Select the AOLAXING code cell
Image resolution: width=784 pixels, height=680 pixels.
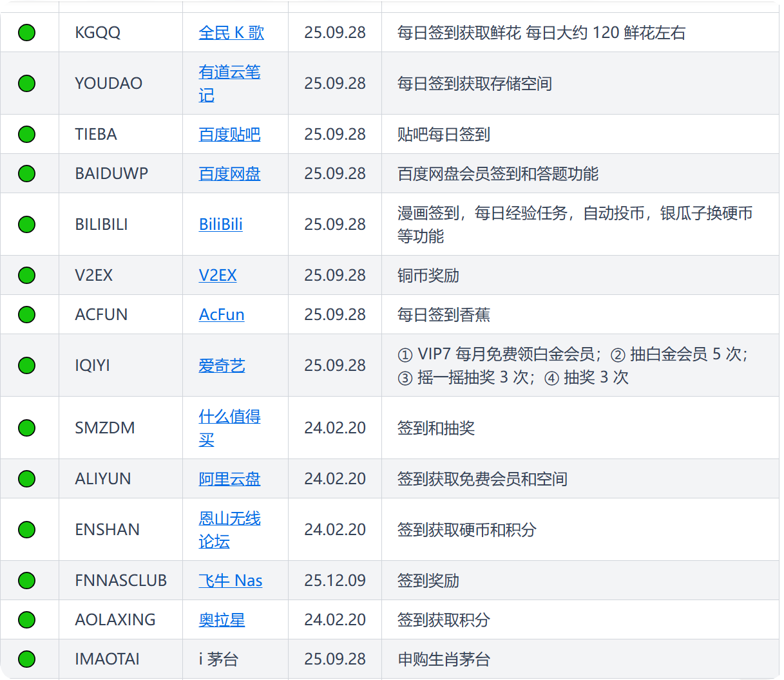(120, 619)
